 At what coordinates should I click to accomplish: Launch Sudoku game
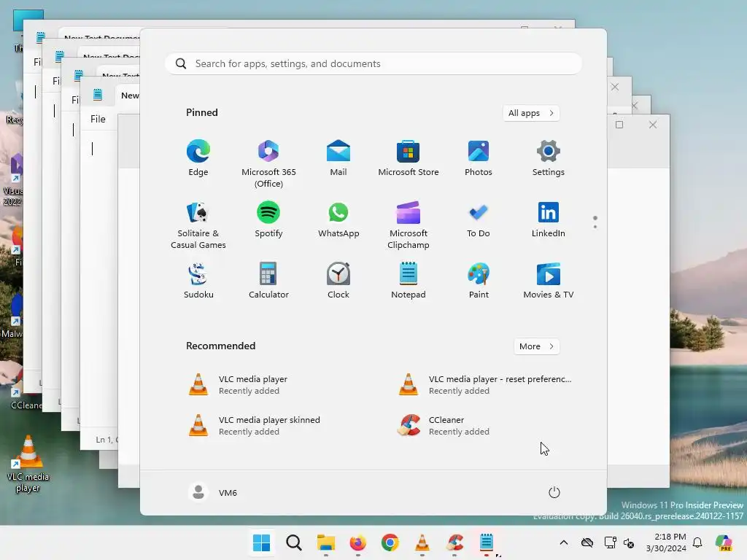pos(198,281)
